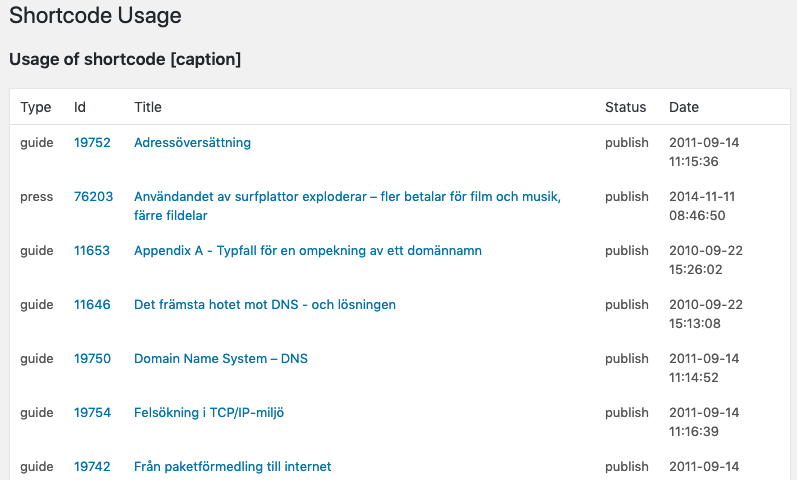Open the Användandet av surfplattor exploderar article
This screenshot has height=480, width=797.
point(347,205)
